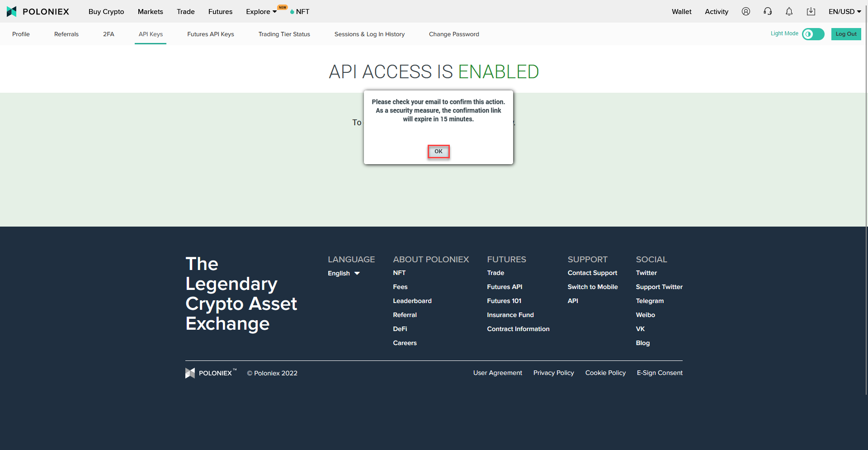
Task: Open the DeFi footer link
Action: point(400,329)
